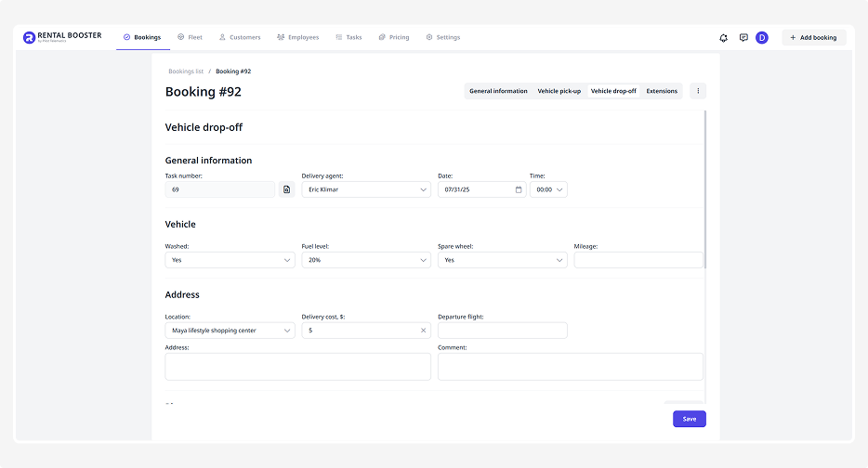Click the Rental Booster logo
868x468 pixels.
click(62, 37)
